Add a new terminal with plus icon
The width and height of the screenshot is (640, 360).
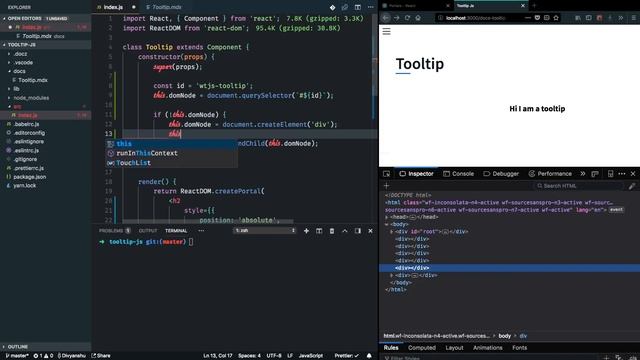pos(306,231)
